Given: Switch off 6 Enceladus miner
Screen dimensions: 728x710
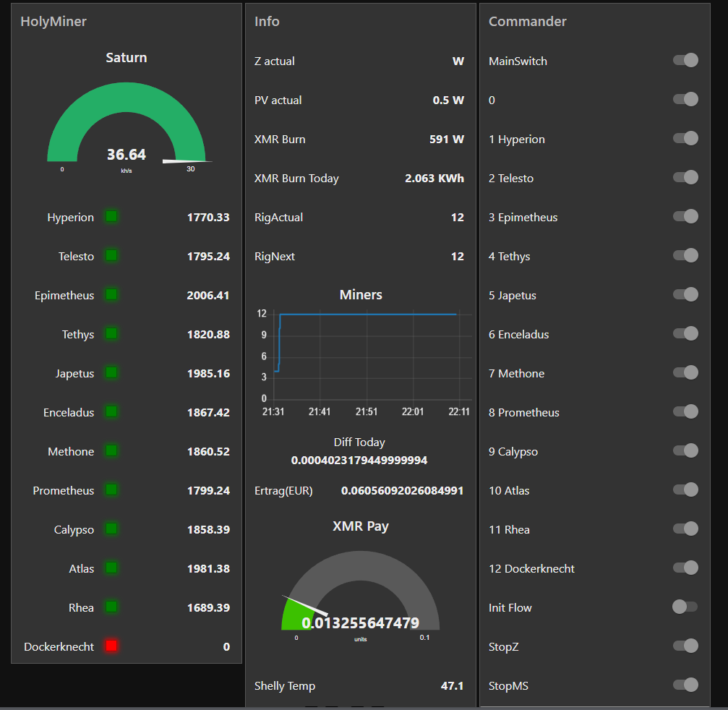Looking at the screenshot, I should (685, 334).
